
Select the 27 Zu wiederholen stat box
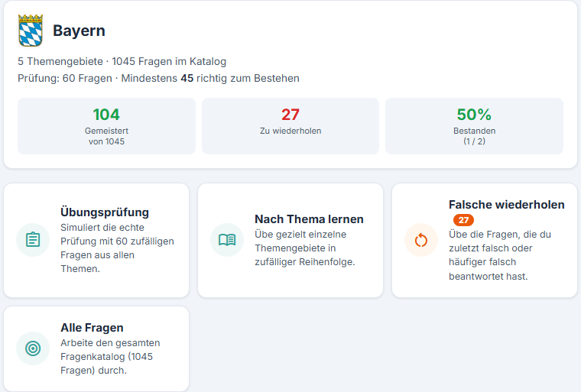tap(290, 126)
